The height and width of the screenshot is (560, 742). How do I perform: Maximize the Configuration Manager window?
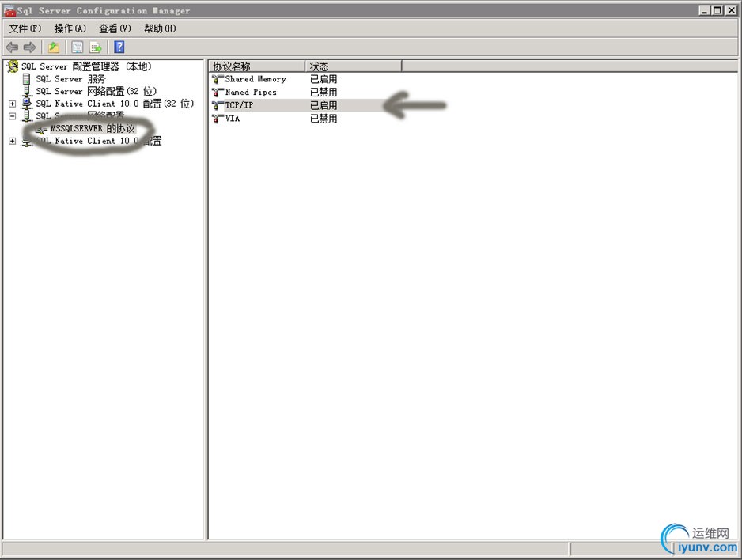717,10
